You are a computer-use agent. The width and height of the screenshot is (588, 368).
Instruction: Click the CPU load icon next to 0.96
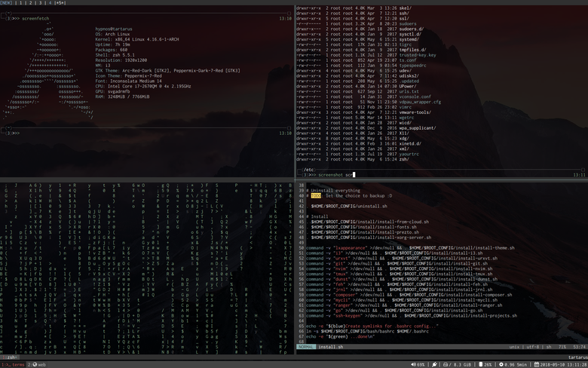[x=501, y=365]
